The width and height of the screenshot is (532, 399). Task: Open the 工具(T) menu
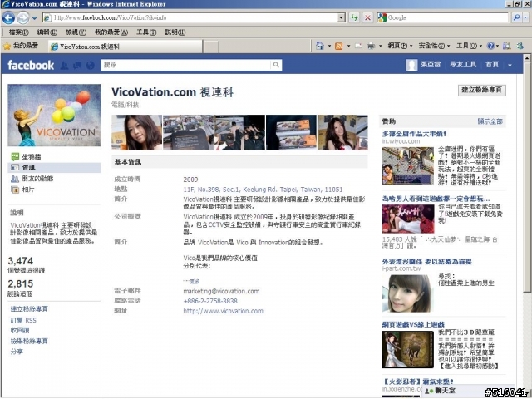coord(146,32)
